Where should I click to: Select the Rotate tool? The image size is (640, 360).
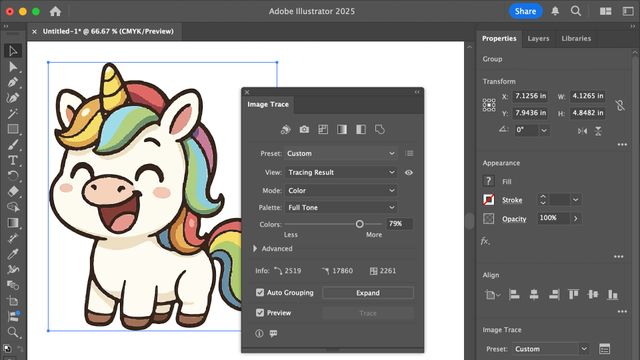click(13, 176)
